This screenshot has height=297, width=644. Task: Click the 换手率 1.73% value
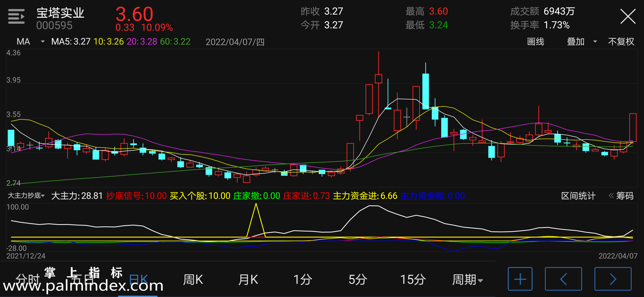click(x=540, y=25)
